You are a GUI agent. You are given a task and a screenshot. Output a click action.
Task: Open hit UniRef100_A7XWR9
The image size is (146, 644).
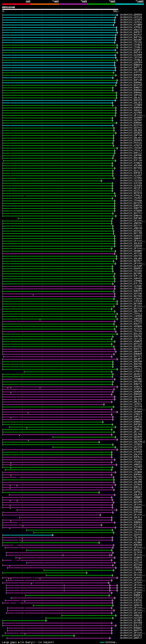tap(131, 25)
